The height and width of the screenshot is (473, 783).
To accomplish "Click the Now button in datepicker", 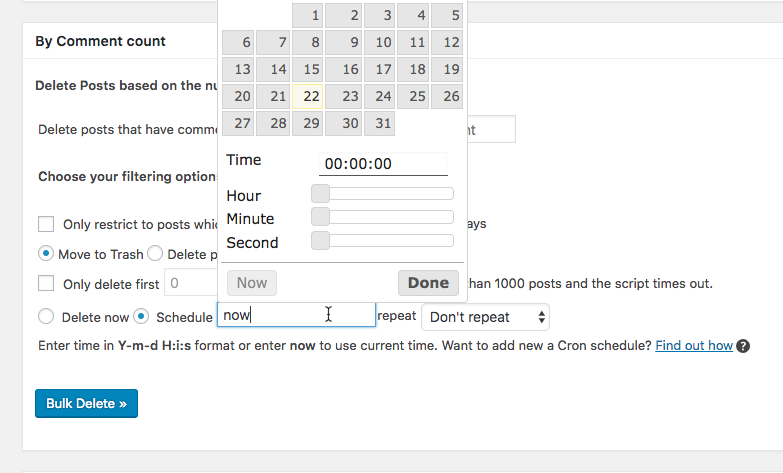I will click(x=252, y=283).
